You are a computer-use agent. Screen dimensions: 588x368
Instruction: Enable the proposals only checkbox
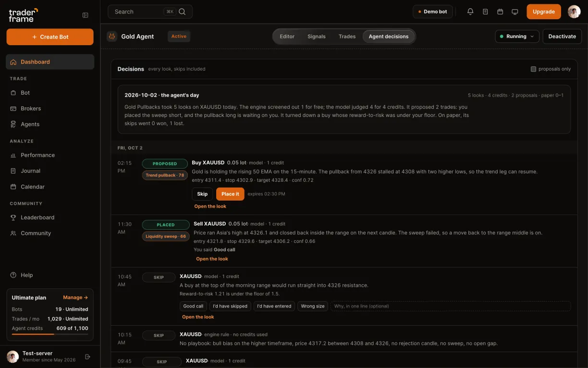(533, 69)
